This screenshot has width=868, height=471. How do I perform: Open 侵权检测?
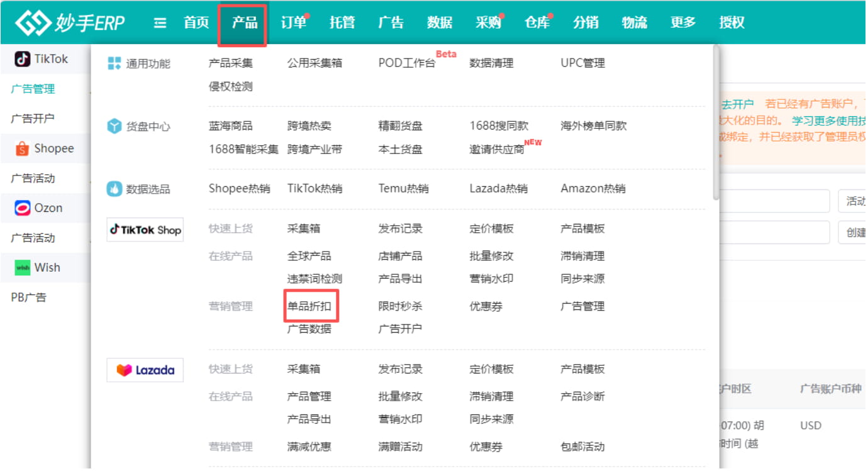click(x=231, y=87)
